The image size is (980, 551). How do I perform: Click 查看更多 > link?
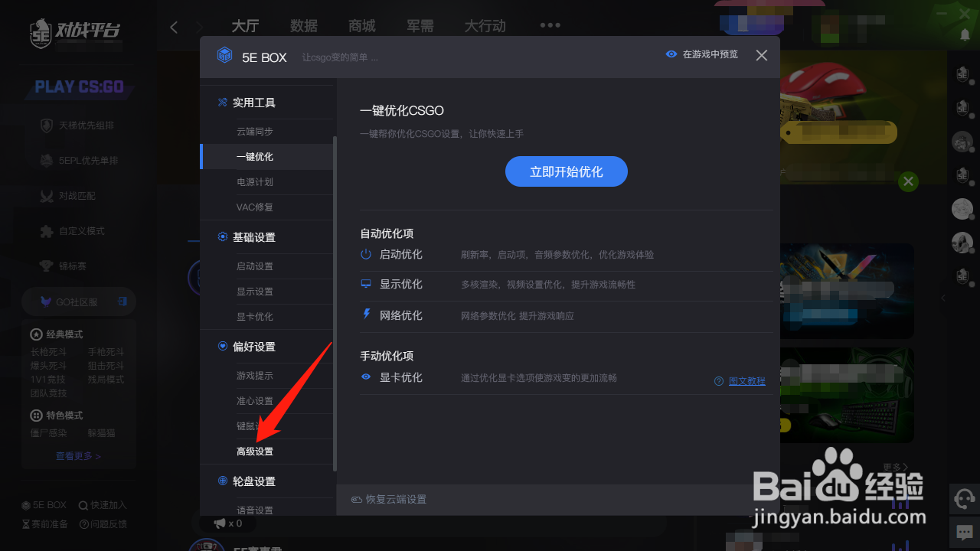click(x=78, y=456)
